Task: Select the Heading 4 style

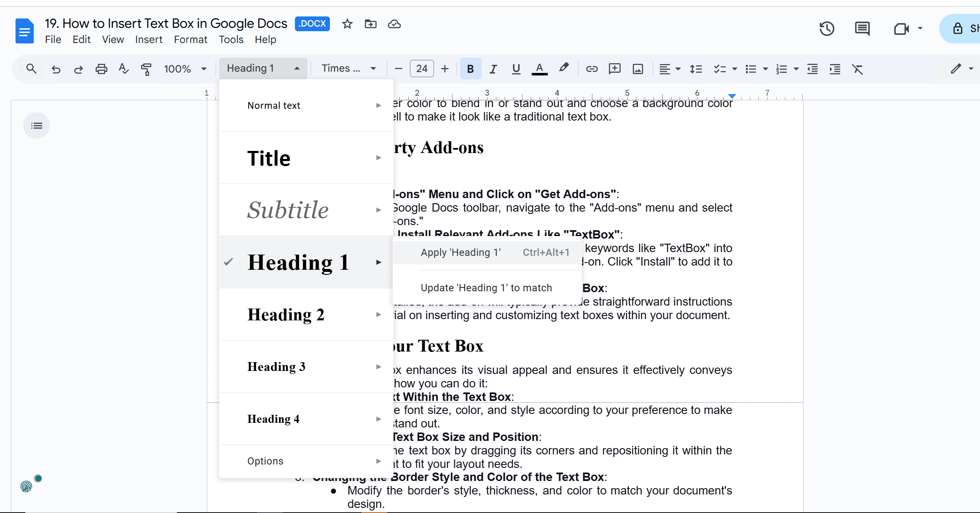Action: pyautogui.click(x=306, y=419)
